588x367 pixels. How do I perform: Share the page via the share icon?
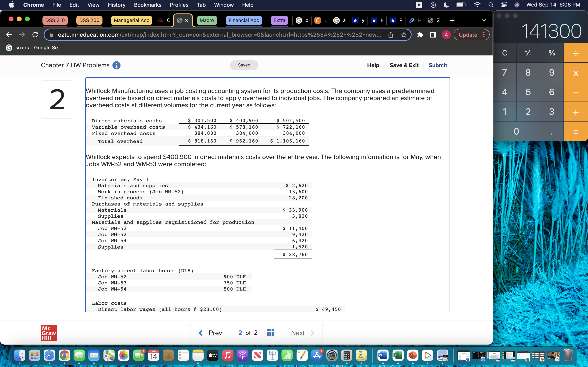391,35
